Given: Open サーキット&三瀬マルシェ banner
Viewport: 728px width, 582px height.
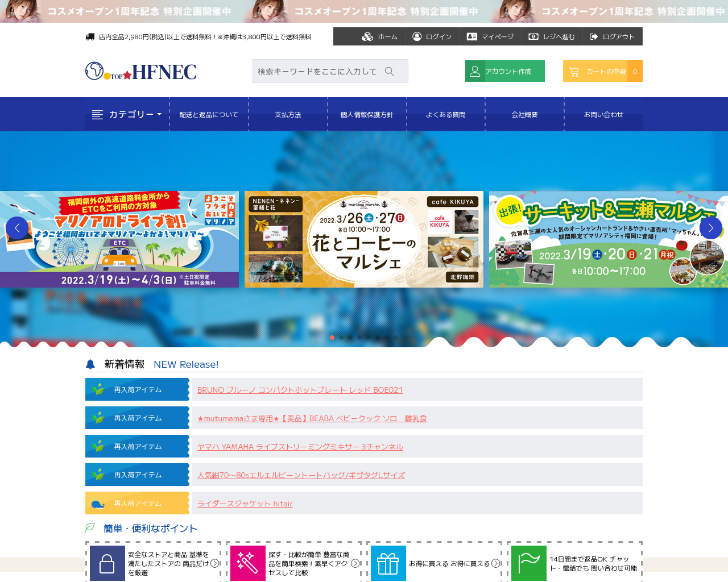Looking at the screenshot, I should (x=609, y=239).
